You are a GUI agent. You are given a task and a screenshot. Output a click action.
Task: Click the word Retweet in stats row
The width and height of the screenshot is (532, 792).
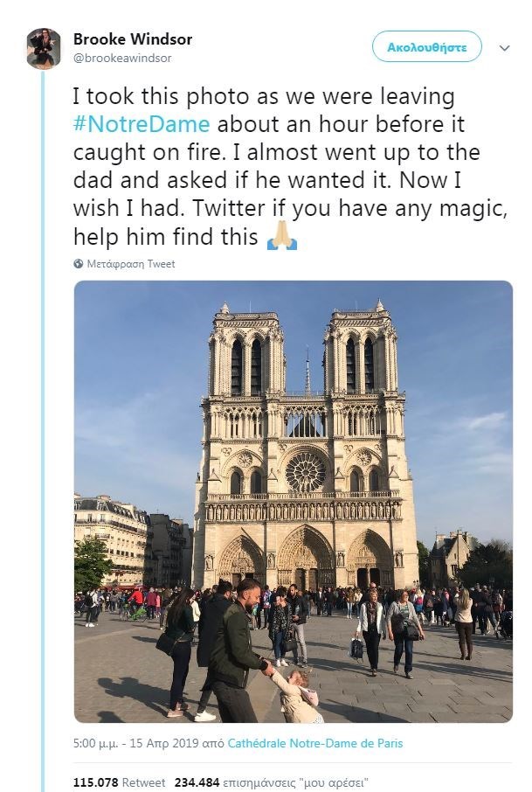142,782
